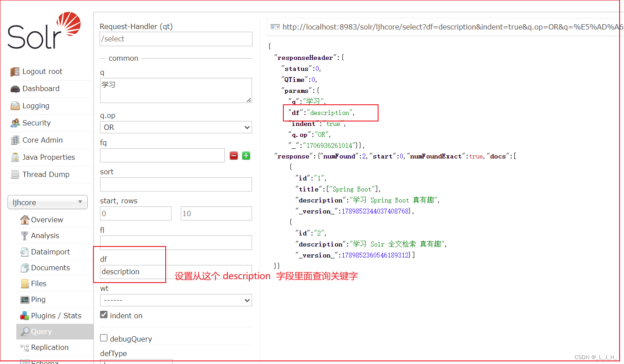624x364 pixels.
Task: Click the fl input field
Action: click(176, 243)
